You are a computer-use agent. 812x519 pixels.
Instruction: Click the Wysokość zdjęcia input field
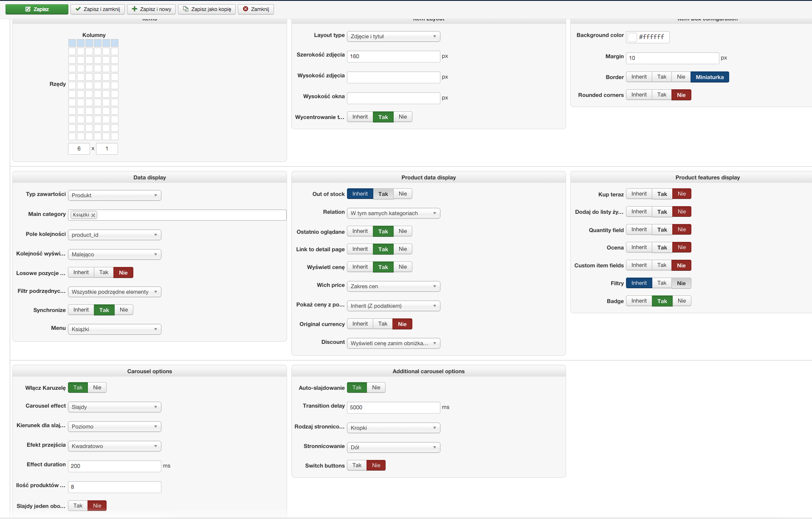[394, 77]
